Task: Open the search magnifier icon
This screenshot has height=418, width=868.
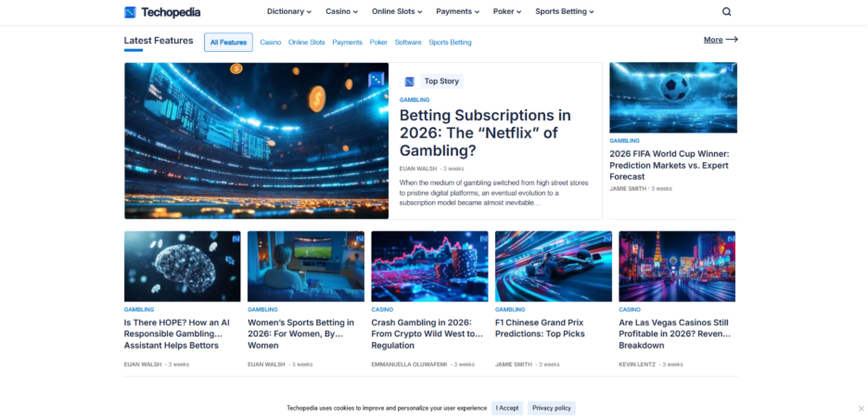Action: pyautogui.click(x=726, y=12)
